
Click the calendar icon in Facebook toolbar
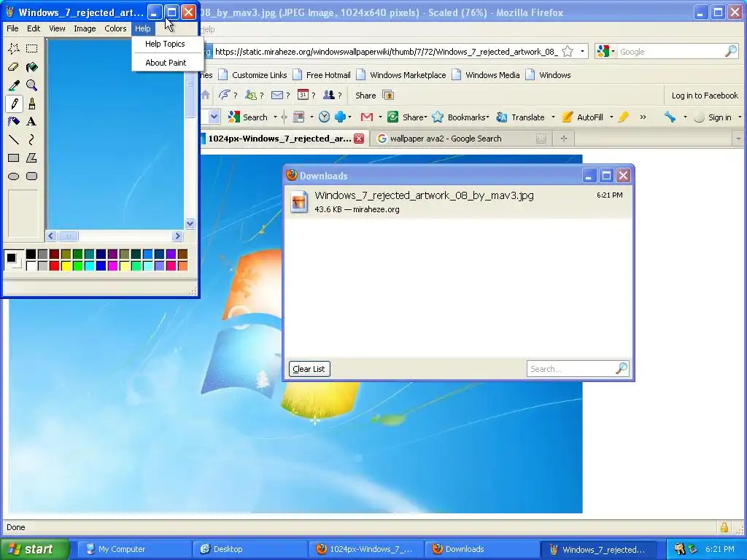[x=303, y=96]
